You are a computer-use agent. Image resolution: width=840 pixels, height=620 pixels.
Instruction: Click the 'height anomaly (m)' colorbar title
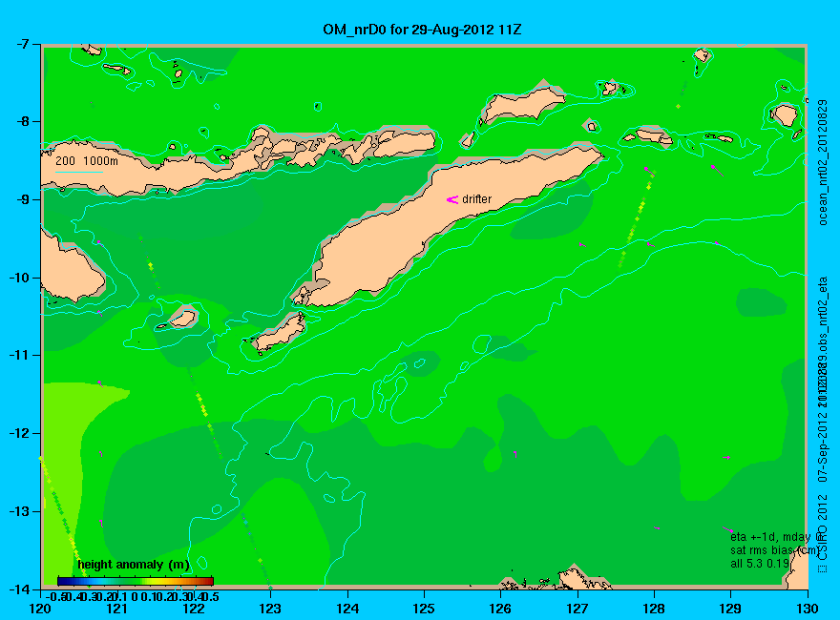click(x=134, y=565)
